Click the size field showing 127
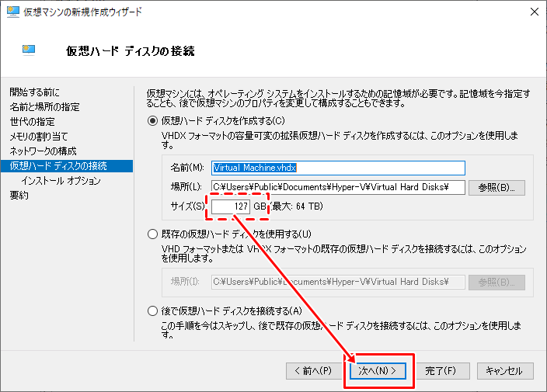 pos(231,206)
